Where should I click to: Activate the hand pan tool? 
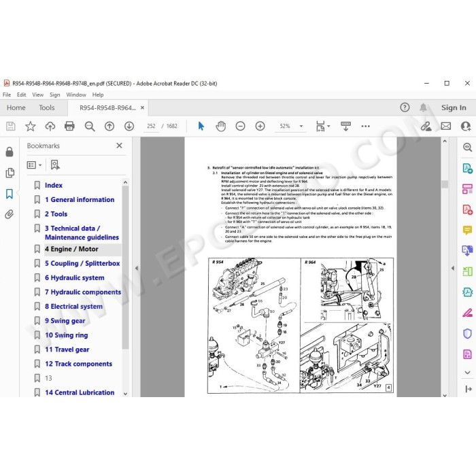pos(221,126)
